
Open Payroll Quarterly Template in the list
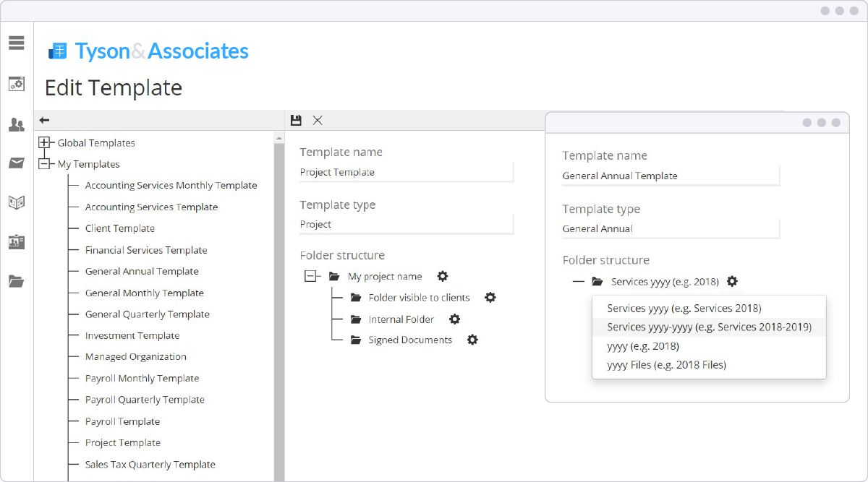145,400
